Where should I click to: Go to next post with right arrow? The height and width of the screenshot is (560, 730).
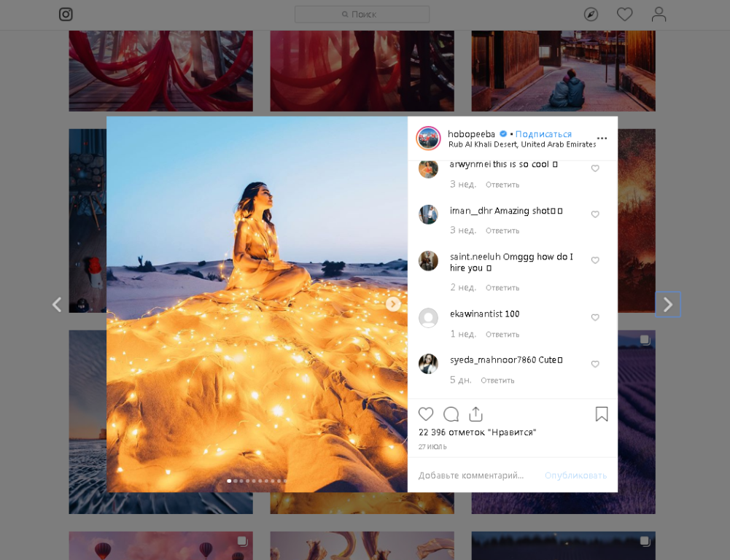pos(667,305)
